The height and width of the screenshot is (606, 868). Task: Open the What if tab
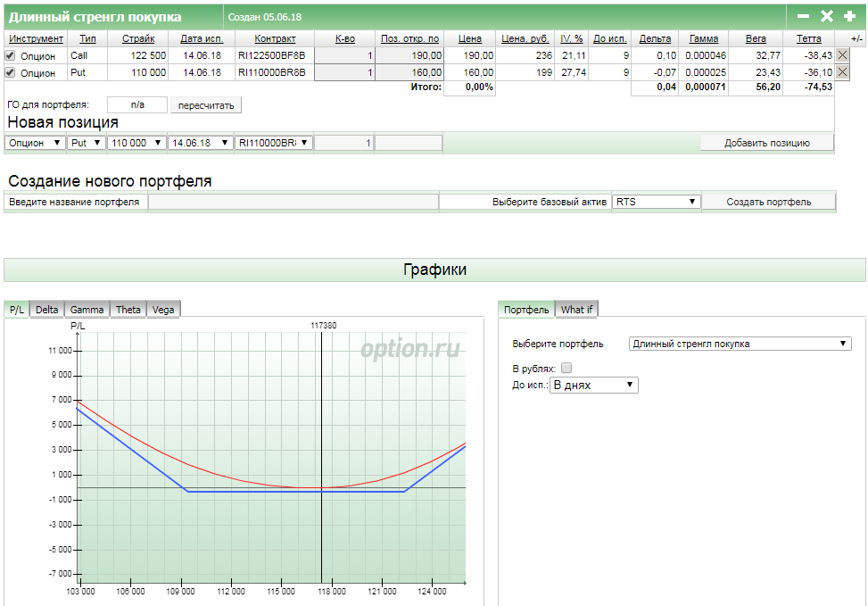point(576,310)
